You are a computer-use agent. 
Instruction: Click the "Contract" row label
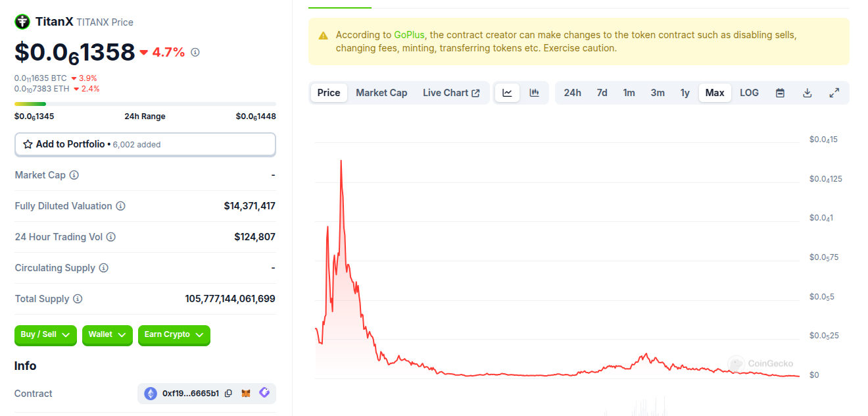[x=34, y=394]
